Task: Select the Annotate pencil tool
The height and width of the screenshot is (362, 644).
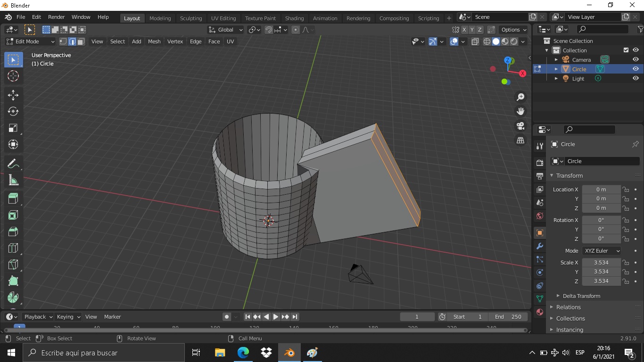Action: click(13, 164)
